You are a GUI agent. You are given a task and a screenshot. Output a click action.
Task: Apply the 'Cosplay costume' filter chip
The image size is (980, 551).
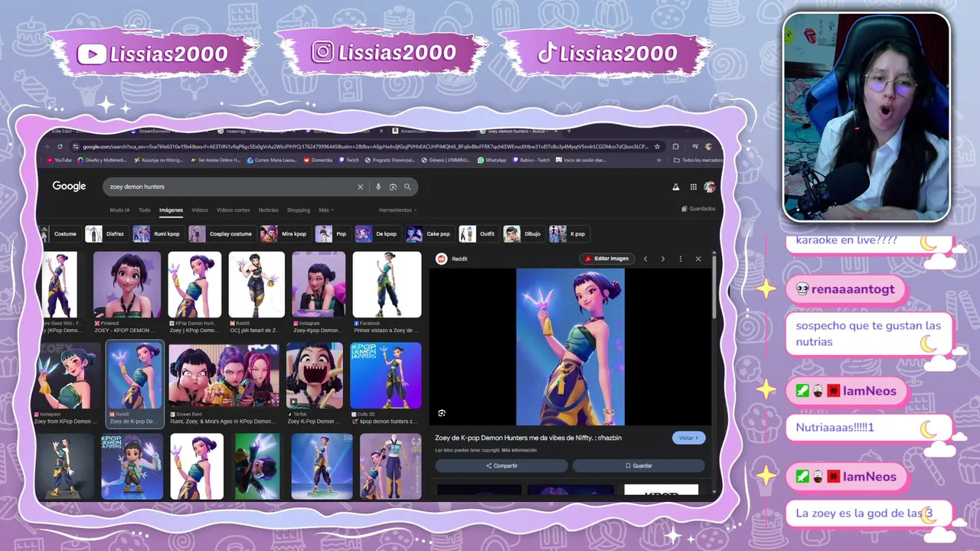click(x=222, y=234)
